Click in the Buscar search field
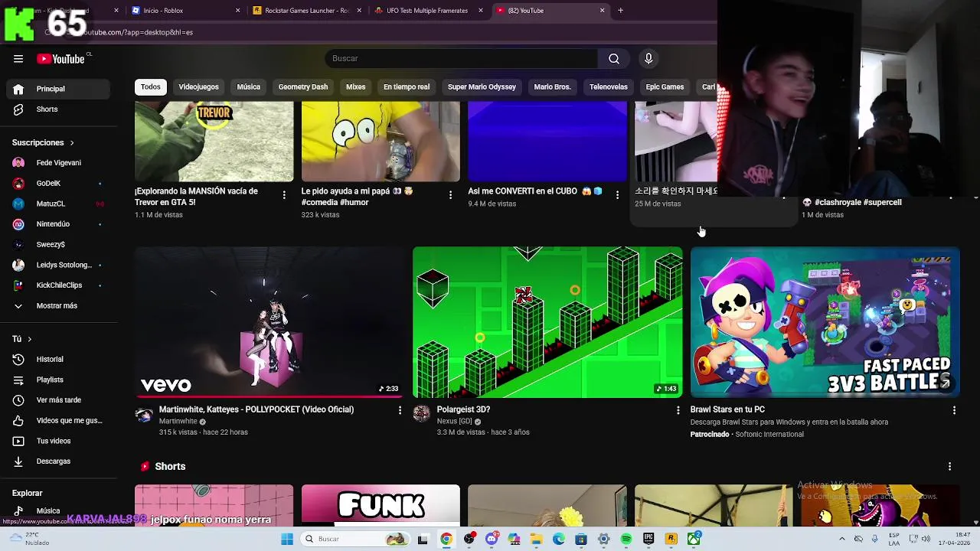Image resolution: width=980 pixels, height=551 pixels. point(461,59)
